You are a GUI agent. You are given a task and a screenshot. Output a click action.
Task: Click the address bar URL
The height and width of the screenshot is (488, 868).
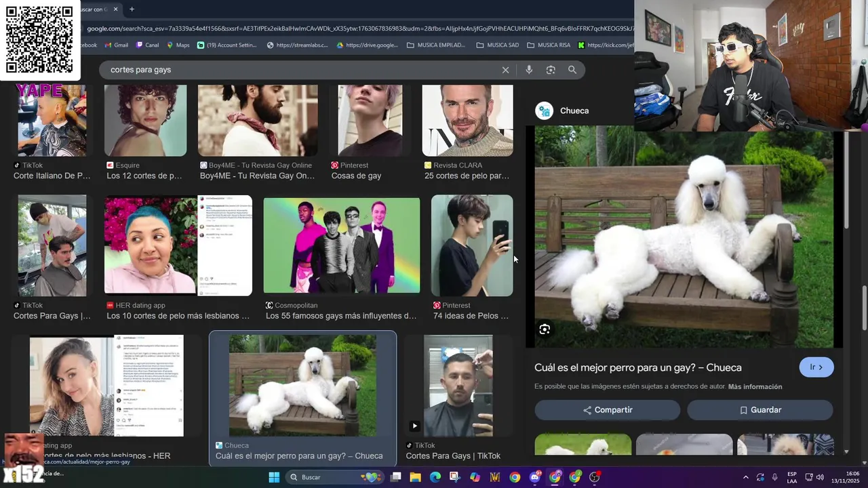point(359,28)
